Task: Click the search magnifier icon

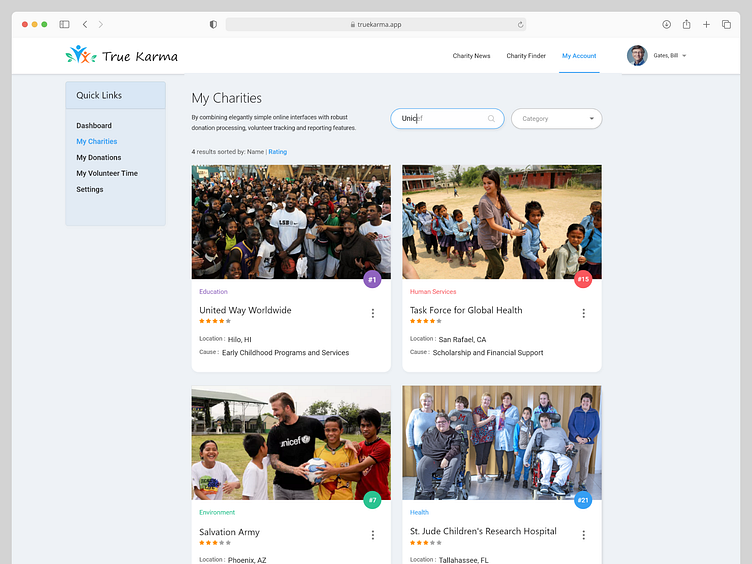Action: [x=491, y=118]
